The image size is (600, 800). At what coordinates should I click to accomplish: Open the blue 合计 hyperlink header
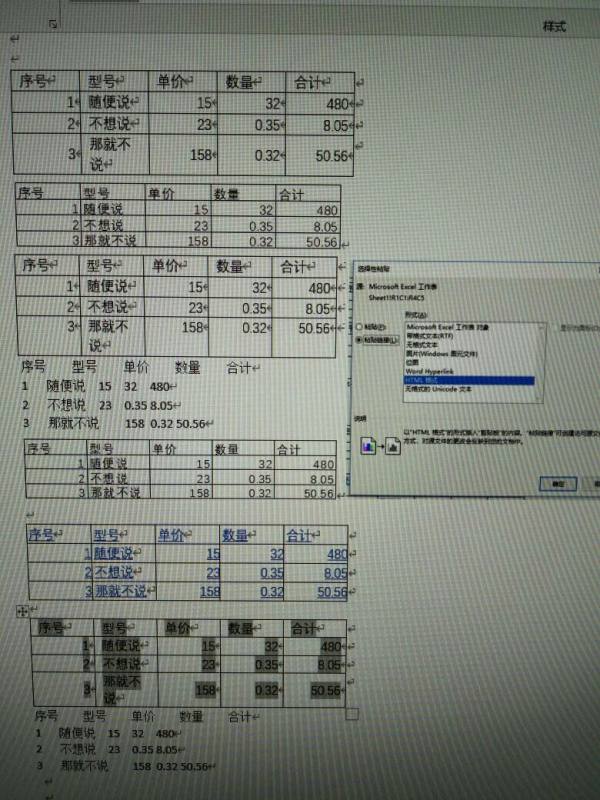coord(299,535)
